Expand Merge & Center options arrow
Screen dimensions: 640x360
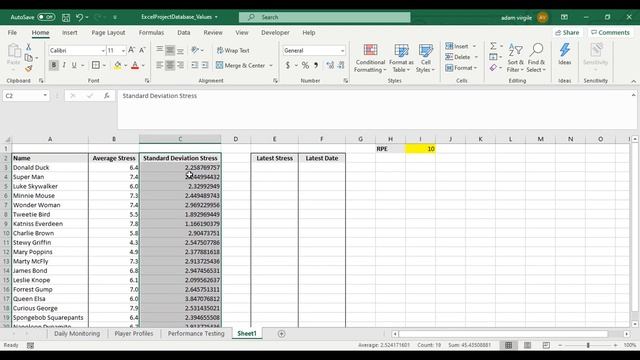[x=271, y=65]
